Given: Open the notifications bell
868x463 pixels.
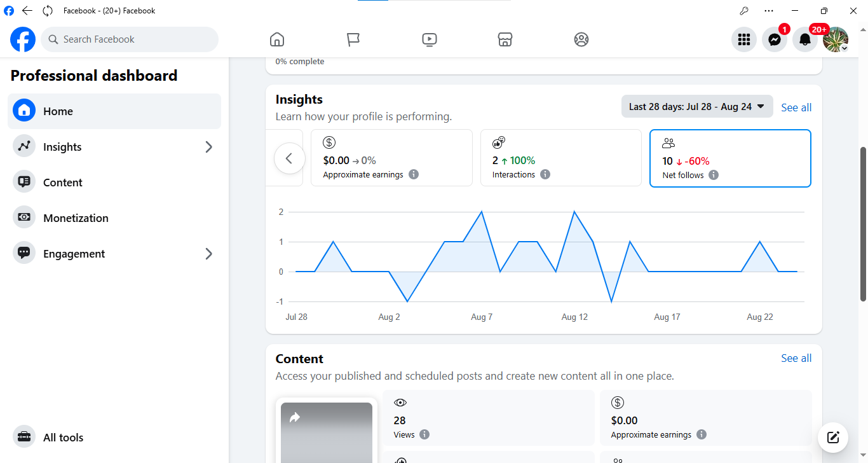Looking at the screenshot, I should tap(805, 39).
